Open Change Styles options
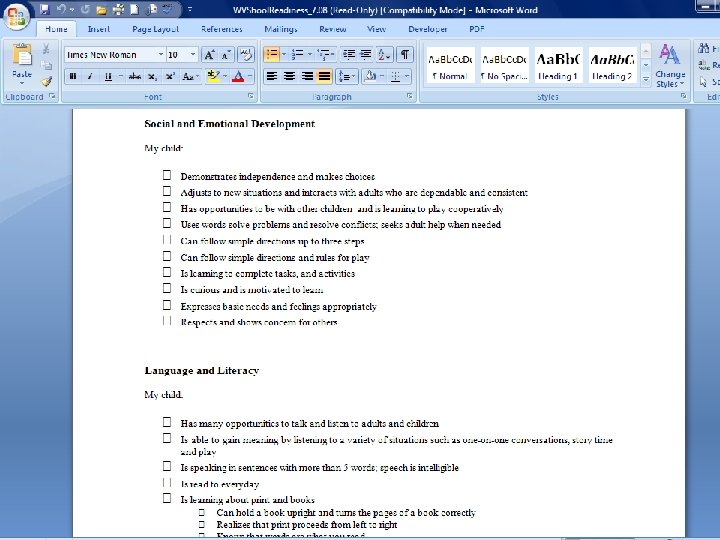Screen dimensions: 720x540 (670, 66)
